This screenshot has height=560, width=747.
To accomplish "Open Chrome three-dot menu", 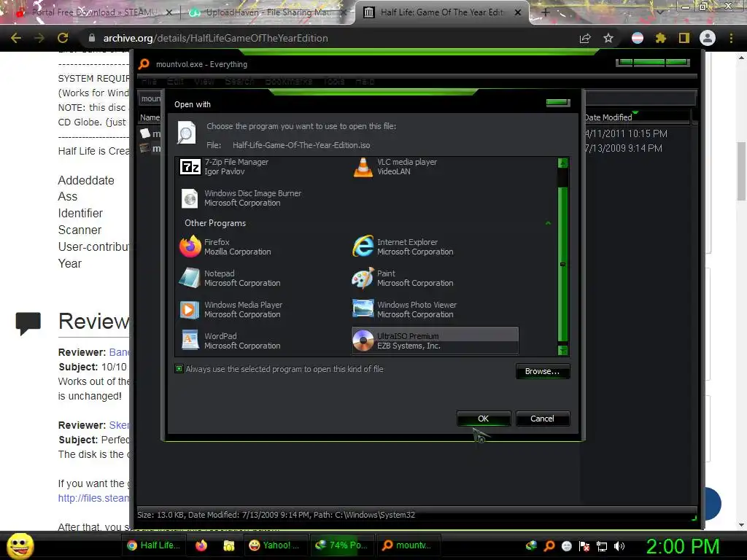I will tap(731, 38).
